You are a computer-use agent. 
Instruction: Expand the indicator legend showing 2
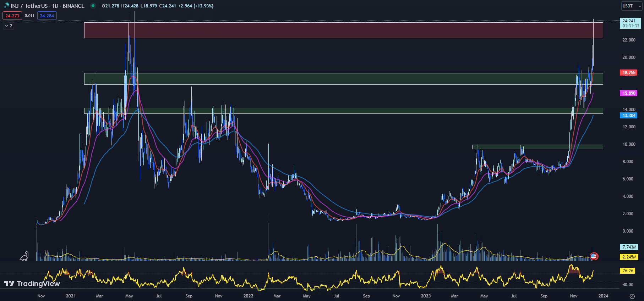click(x=9, y=26)
